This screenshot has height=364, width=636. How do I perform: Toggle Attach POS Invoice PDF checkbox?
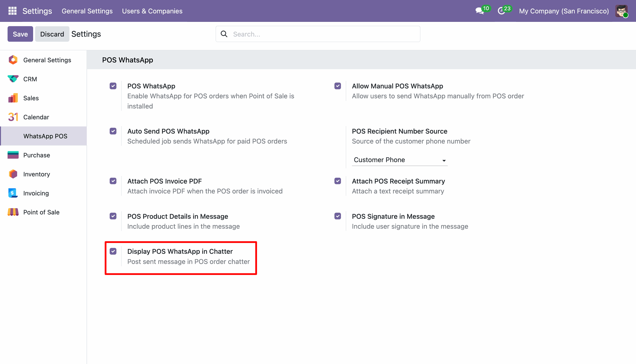113,181
